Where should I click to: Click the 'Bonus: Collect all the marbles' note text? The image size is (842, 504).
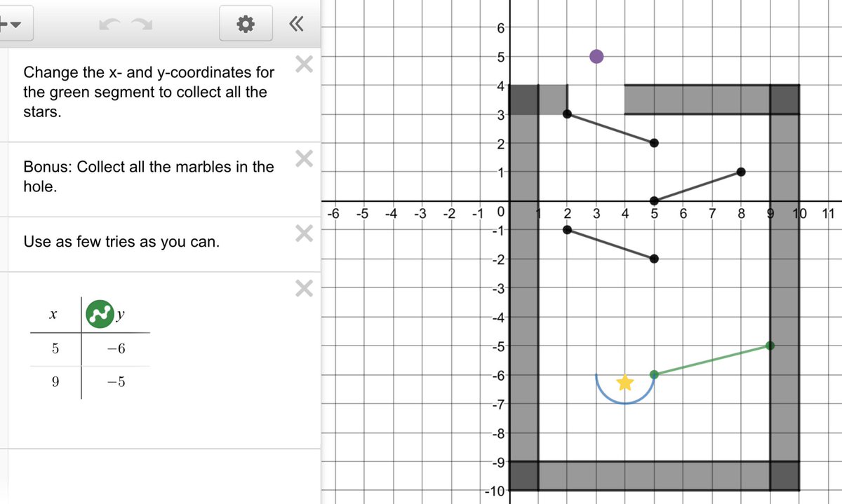point(149,177)
